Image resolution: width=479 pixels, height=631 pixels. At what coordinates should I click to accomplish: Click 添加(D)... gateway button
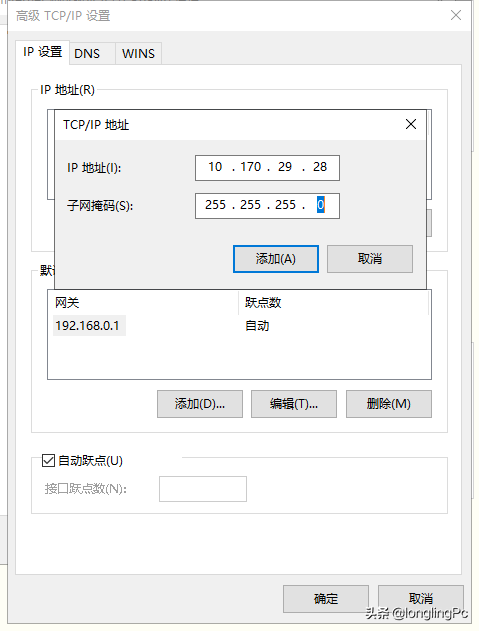click(200, 404)
